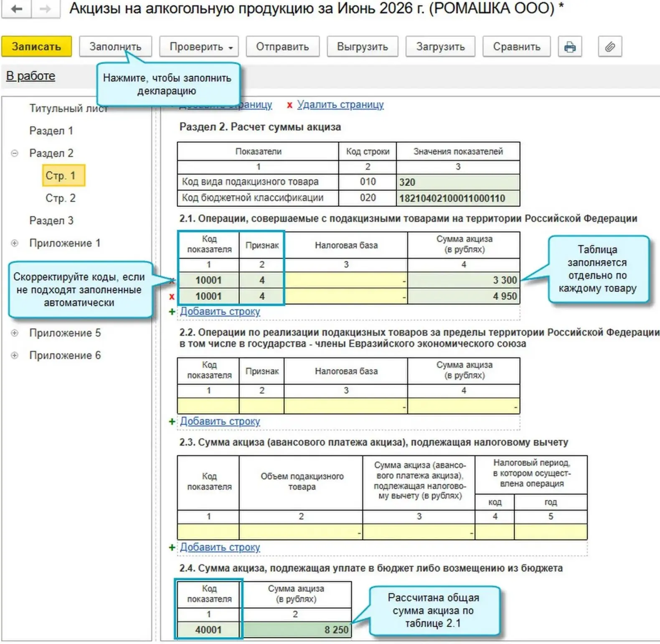Screen dimensions: 660x644
Task: Click empty tax period год cell in table 2.3
Action: coord(551,532)
